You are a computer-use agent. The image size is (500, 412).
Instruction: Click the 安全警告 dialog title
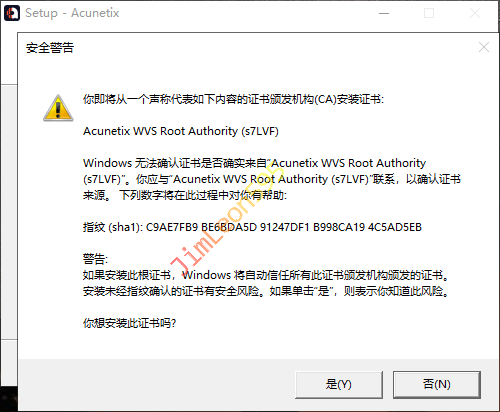point(50,48)
